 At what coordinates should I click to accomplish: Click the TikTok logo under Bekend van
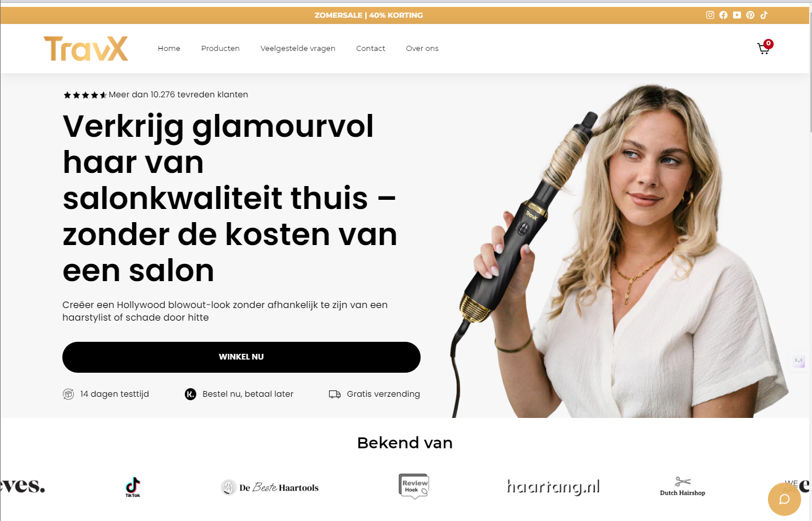point(133,487)
